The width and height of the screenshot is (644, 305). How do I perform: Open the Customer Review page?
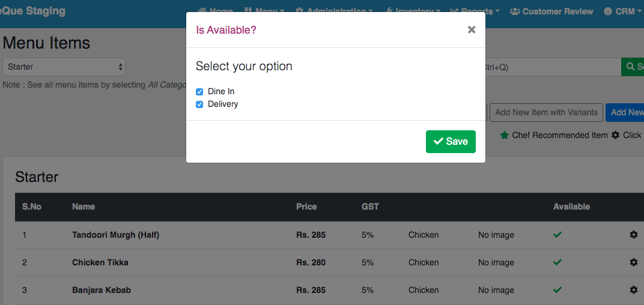click(551, 11)
